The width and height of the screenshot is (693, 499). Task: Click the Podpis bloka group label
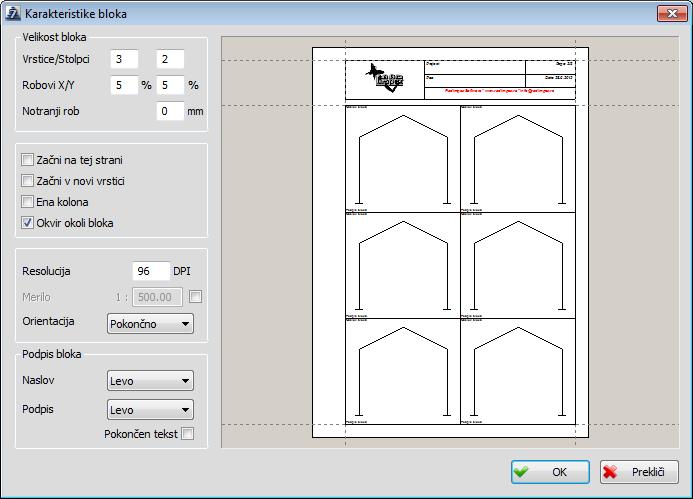point(52,354)
